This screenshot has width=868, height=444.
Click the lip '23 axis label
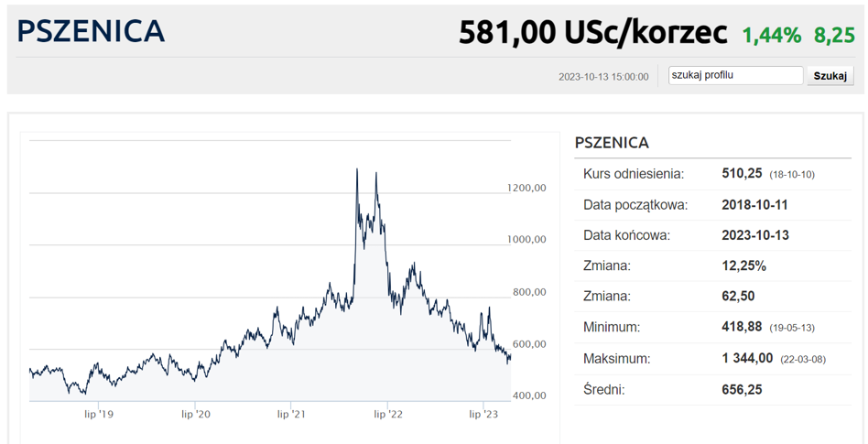[x=484, y=415]
